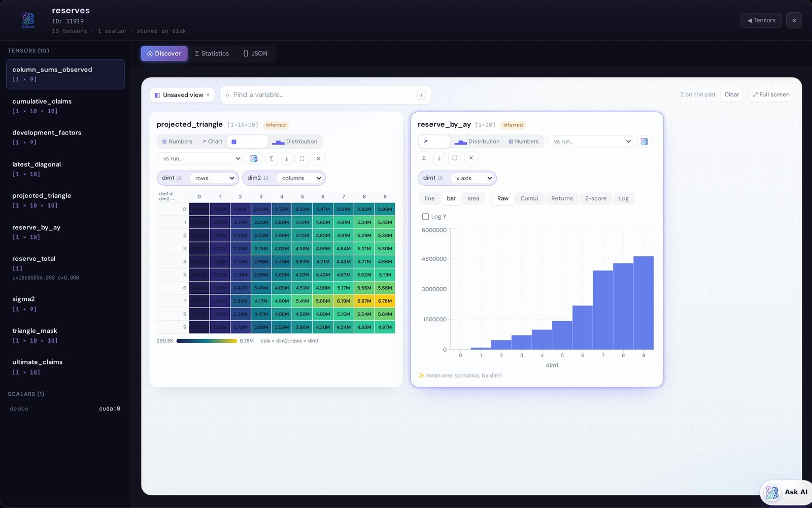Image resolution: width=812 pixels, height=508 pixels.
Task: Switch to the Statistics tab
Action: 212,53
